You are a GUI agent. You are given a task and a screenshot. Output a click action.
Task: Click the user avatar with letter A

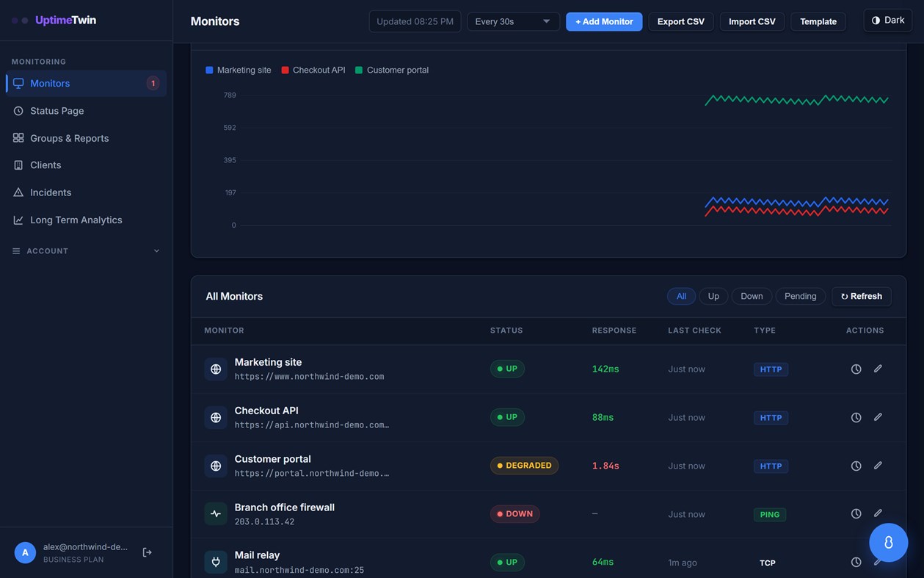(25, 552)
